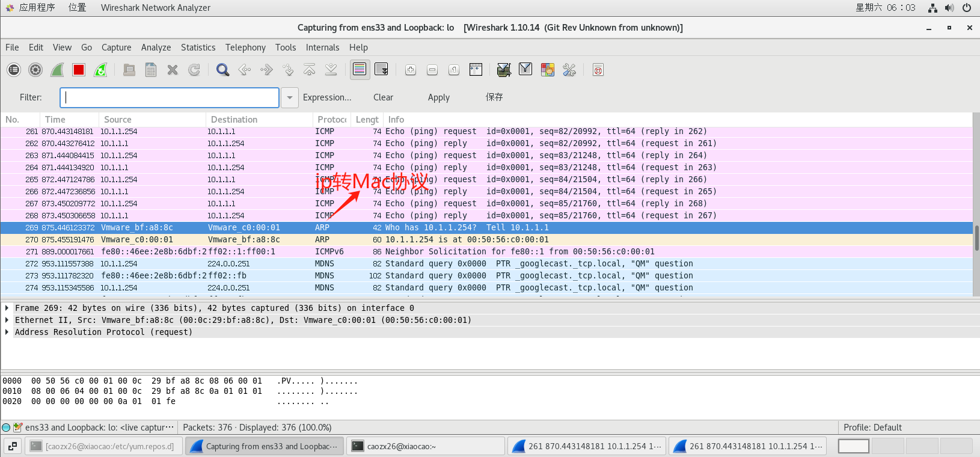The height and width of the screenshot is (457, 980).
Task: Toggle colorize packet list
Action: pos(360,70)
